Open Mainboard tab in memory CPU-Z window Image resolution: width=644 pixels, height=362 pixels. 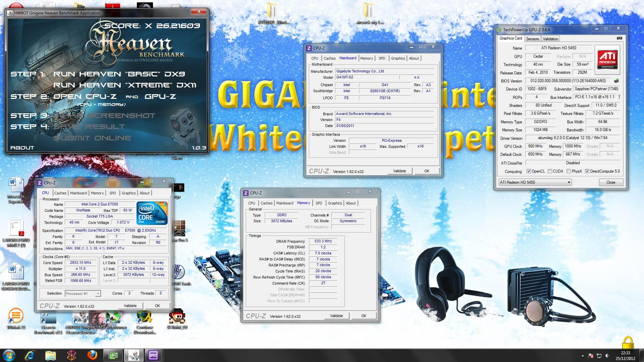(284, 203)
